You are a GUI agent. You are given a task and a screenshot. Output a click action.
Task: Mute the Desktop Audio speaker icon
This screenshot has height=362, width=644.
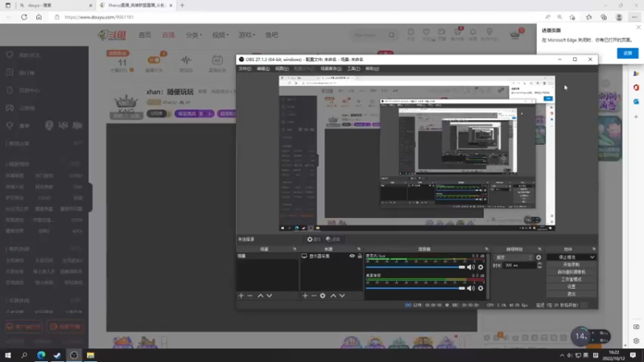pyautogui.click(x=471, y=288)
